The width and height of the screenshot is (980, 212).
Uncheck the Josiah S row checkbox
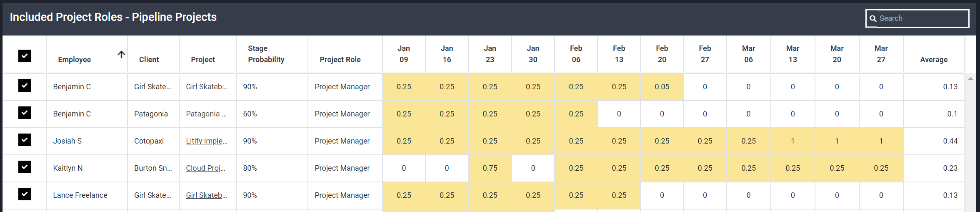point(25,140)
